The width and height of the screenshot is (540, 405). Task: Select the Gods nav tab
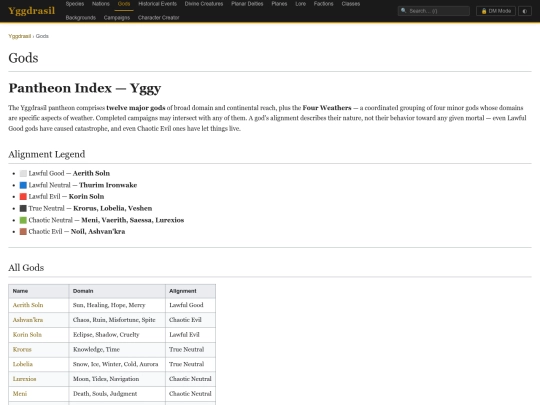tap(124, 4)
